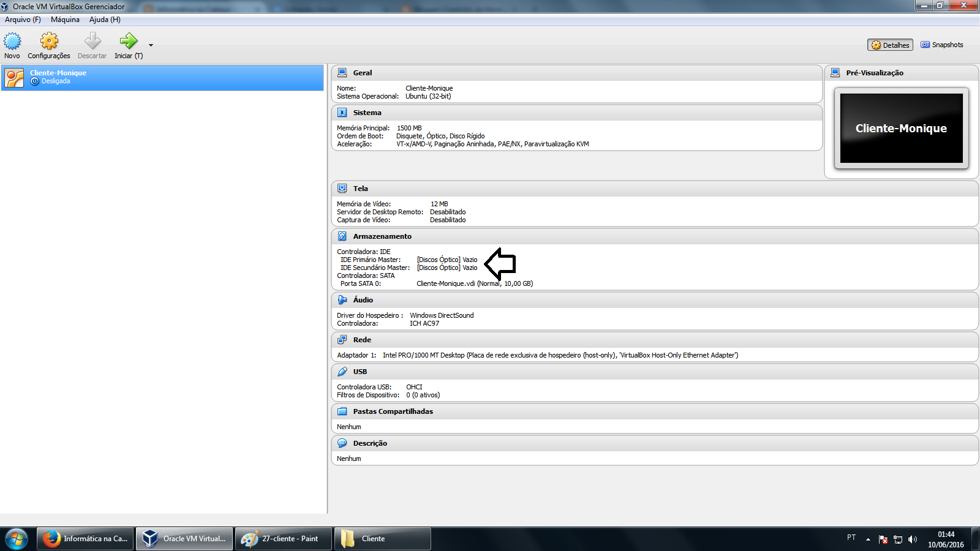Click IDE Primário Master 'Vazio' entry
The width and height of the screenshot is (980, 551).
click(447, 260)
